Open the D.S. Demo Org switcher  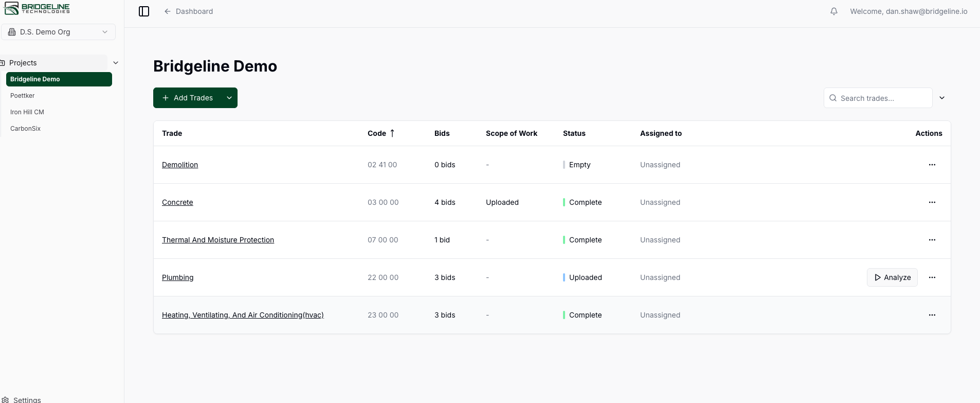coord(58,32)
